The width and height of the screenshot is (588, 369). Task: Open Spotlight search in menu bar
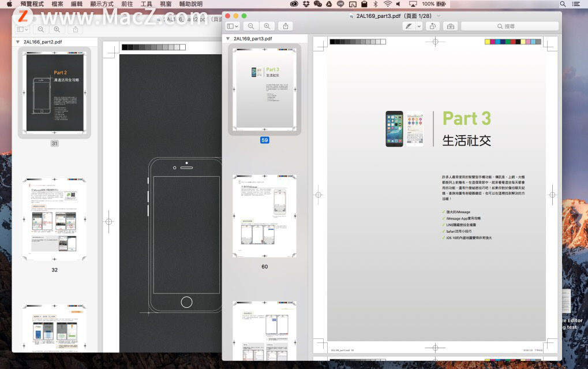tap(563, 4)
